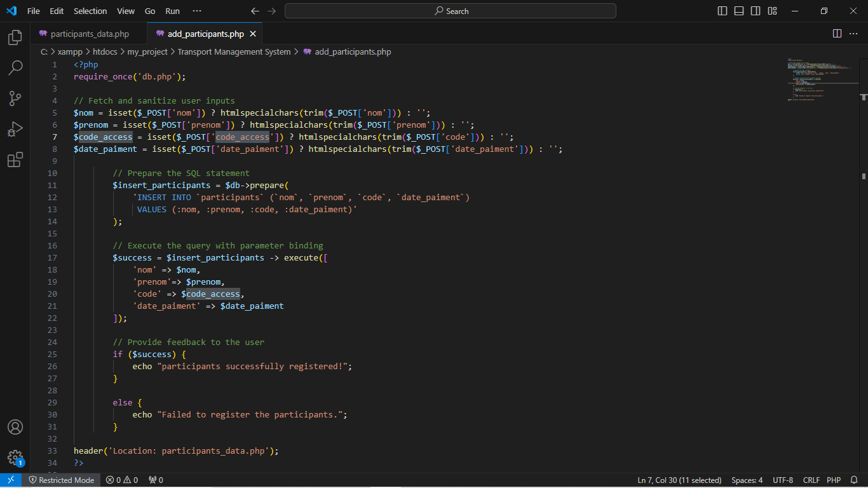Viewport: 868px width, 488px height.
Task: Click the VS Code logo icon
Action: pos(11,11)
